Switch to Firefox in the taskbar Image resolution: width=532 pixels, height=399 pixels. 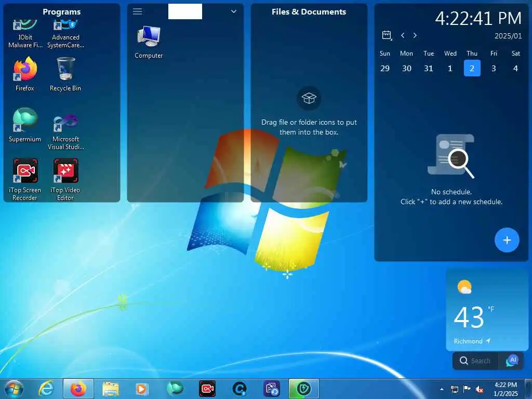pos(78,389)
